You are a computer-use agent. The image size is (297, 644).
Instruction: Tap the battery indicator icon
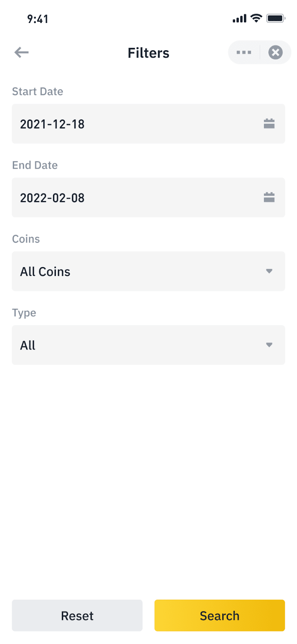(276, 18)
